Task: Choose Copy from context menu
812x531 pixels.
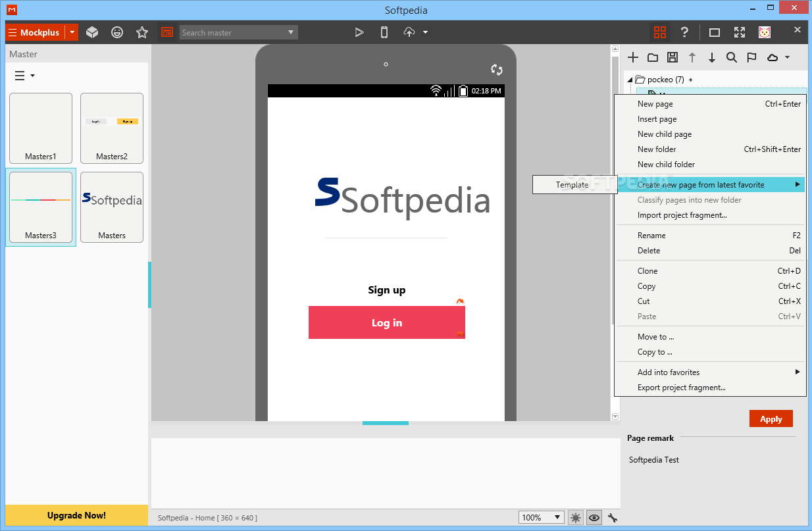Action: (x=710, y=286)
